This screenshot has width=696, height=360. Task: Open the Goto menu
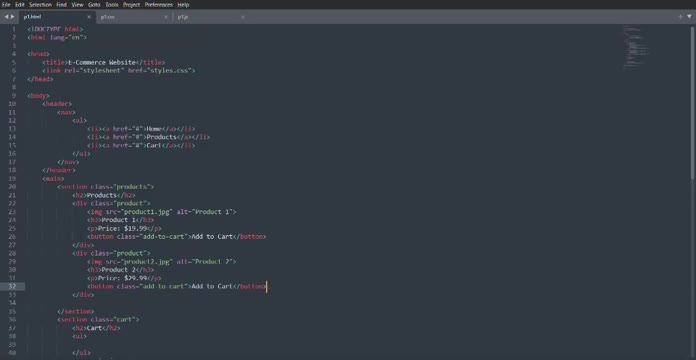pyautogui.click(x=94, y=5)
